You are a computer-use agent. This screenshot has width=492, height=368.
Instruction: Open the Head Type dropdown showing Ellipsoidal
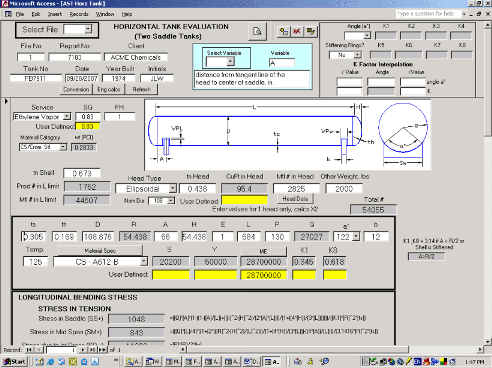tap(172, 189)
